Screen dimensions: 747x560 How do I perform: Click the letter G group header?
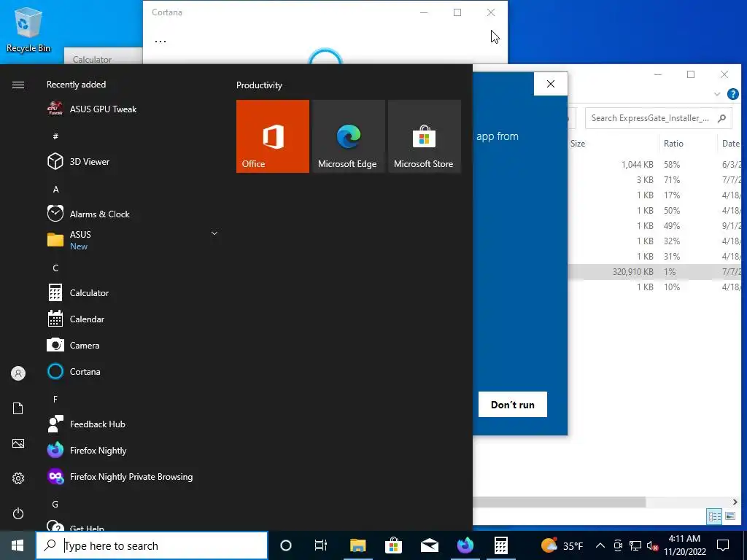coord(55,505)
